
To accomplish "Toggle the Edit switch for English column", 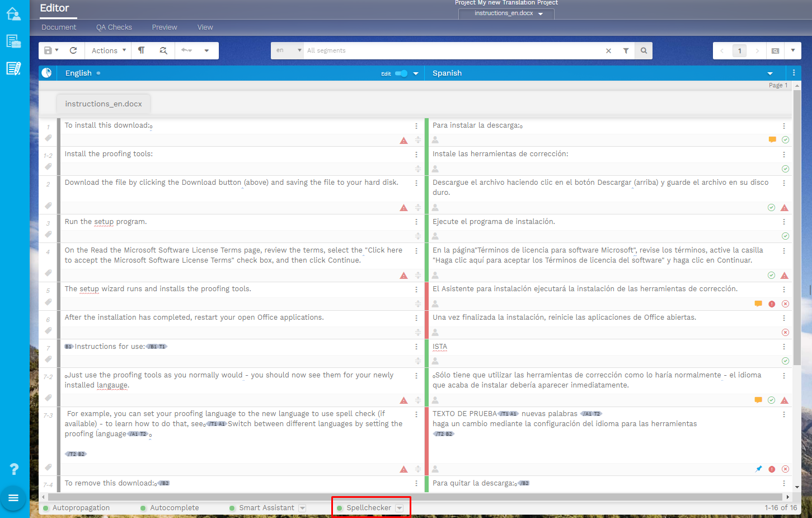I will pos(401,73).
